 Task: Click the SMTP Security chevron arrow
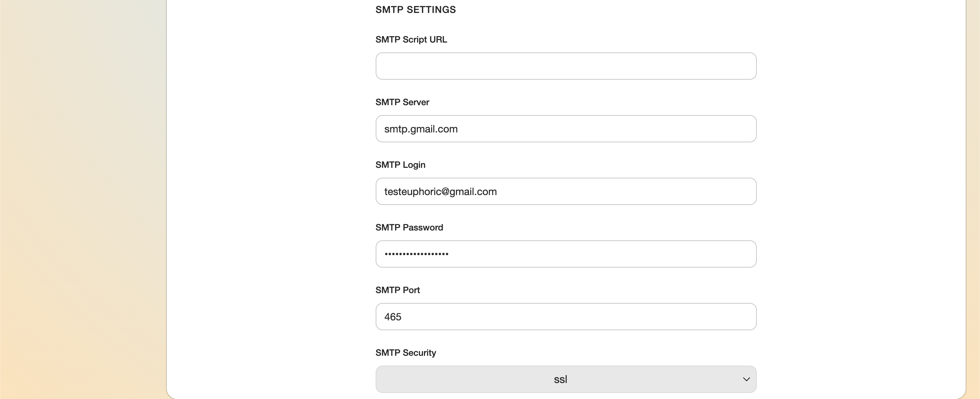pos(746,379)
